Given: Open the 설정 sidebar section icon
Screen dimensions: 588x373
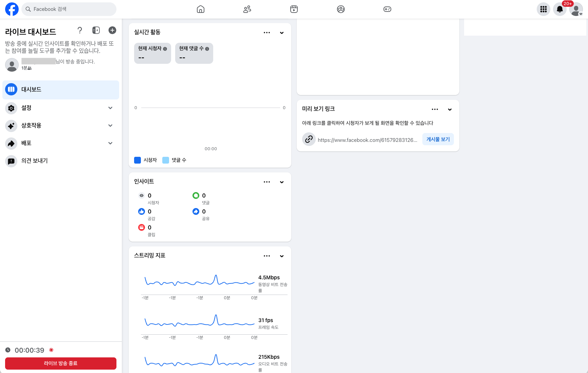Looking at the screenshot, I should [11, 108].
